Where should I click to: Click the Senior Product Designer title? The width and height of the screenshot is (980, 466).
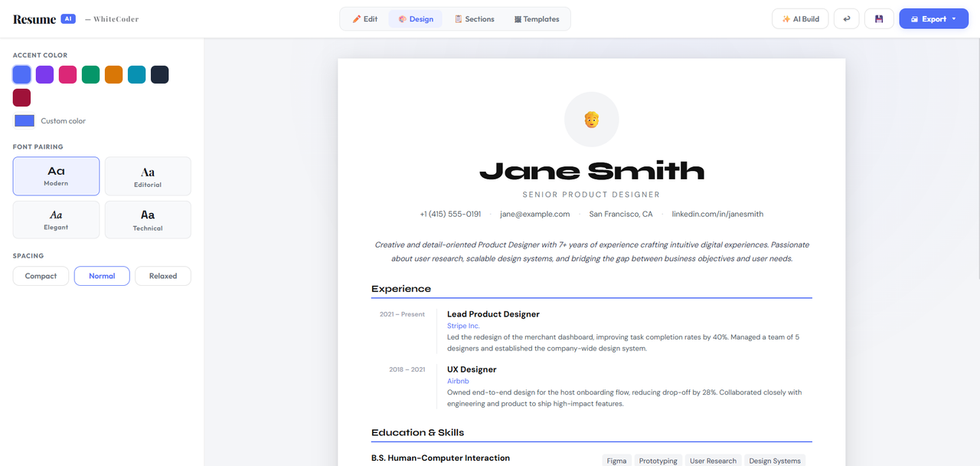coord(591,195)
